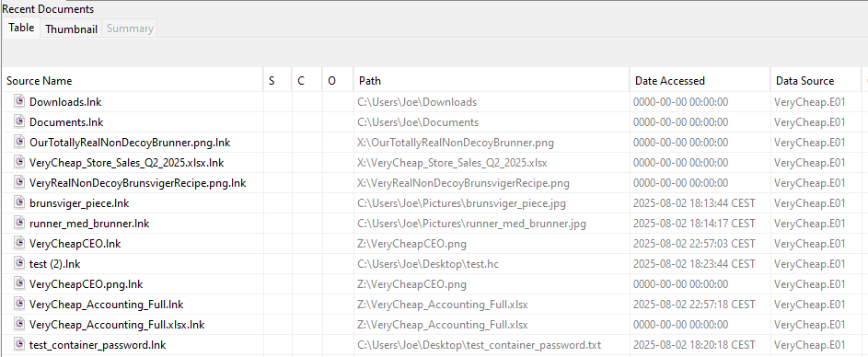
Task: Click date 2025-08-02 22:57:18 CEST
Action: (694, 305)
